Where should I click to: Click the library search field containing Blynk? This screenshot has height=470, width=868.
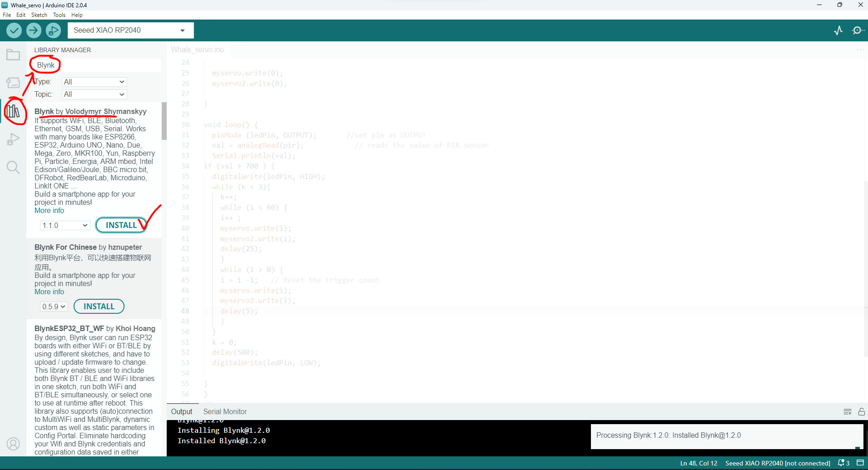click(x=98, y=65)
